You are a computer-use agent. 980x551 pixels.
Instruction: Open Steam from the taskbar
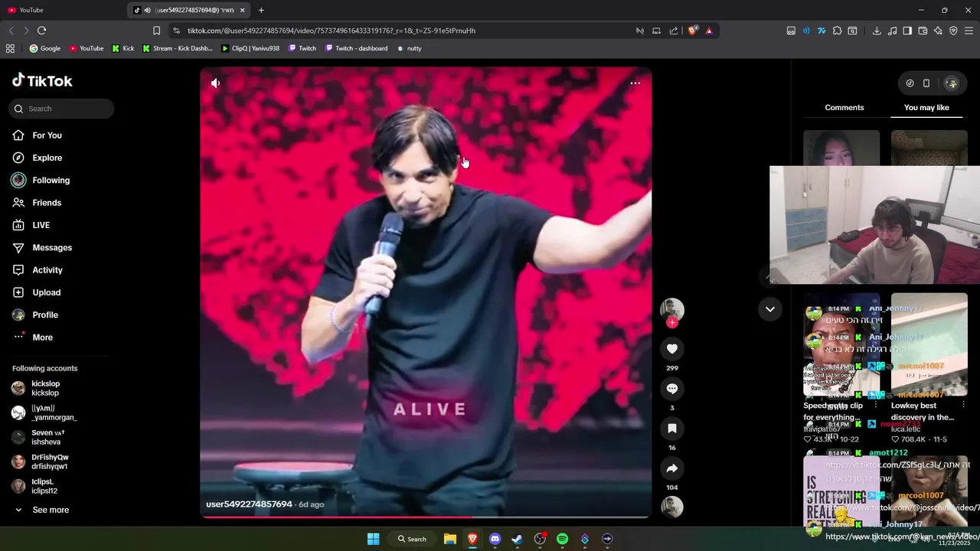[517, 539]
